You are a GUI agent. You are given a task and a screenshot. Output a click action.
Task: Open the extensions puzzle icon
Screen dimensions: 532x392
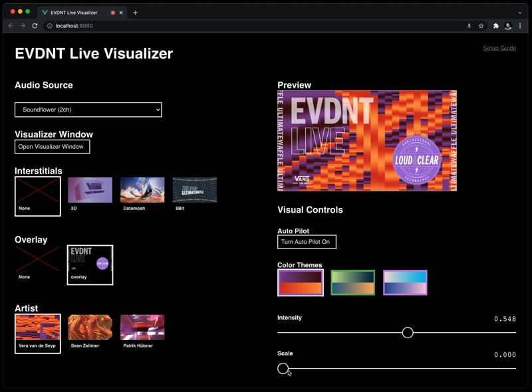pos(495,26)
